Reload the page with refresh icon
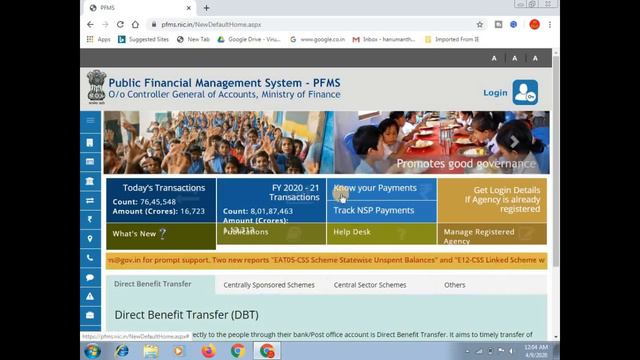This screenshot has height=360, width=640. pyautogui.click(x=120, y=24)
